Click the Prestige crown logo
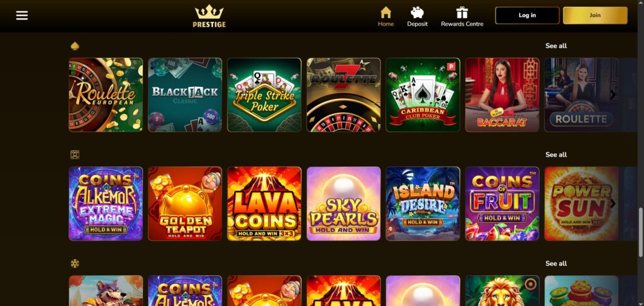Screen dimensions: 644x306 point(209,16)
